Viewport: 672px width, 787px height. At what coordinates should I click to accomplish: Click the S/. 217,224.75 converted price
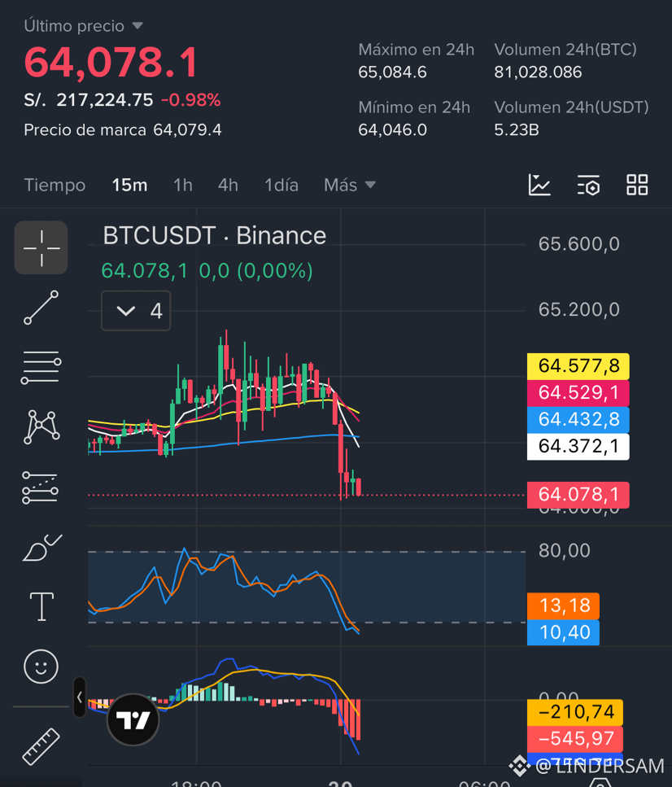(89, 100)
